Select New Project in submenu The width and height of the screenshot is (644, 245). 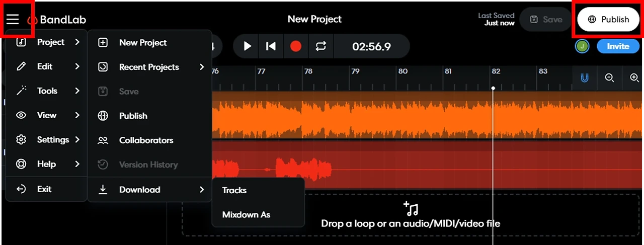pos(150,43)
